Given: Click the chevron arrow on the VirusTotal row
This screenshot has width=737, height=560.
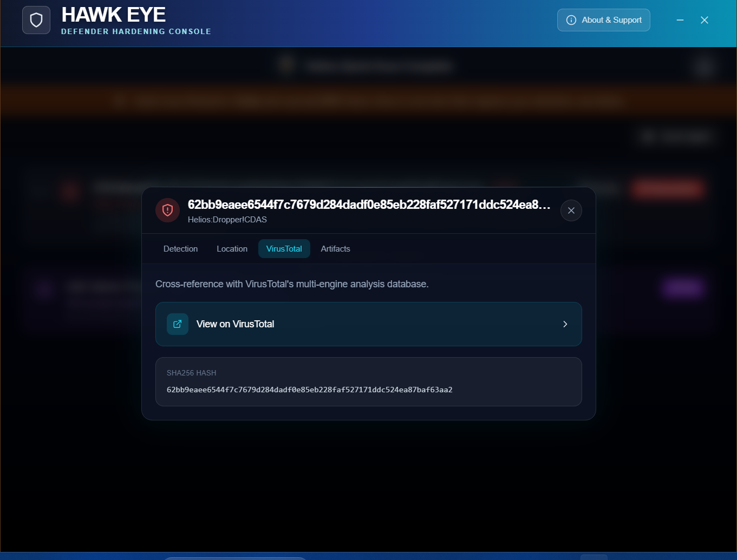Looking at the screenshot, I should coord(565,324).
